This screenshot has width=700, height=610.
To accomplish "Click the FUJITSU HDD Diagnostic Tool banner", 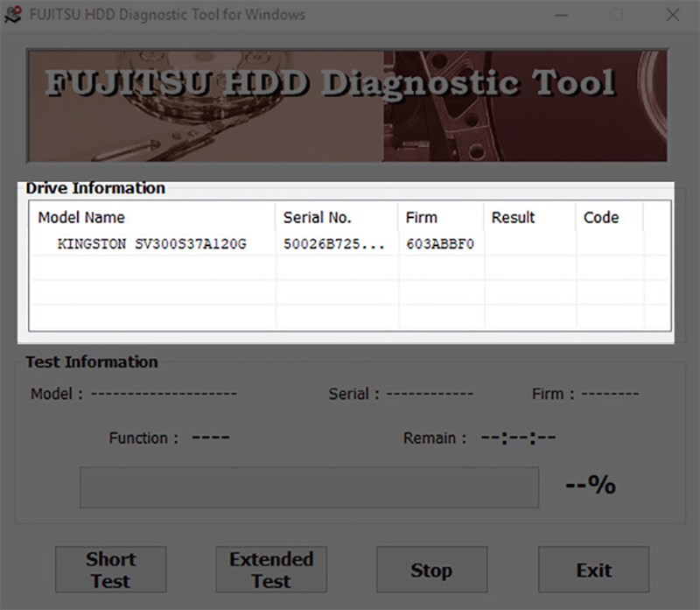I will coord(346,106).
